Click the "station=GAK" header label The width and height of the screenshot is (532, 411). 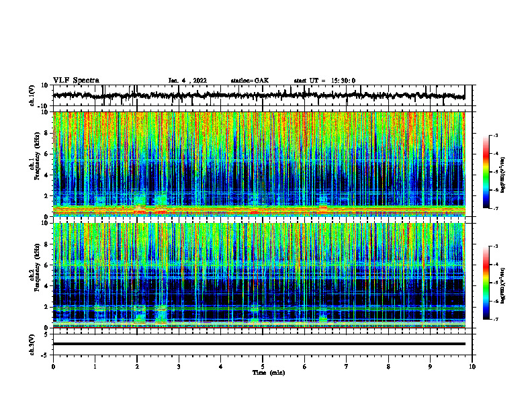[x=250, y=81]
